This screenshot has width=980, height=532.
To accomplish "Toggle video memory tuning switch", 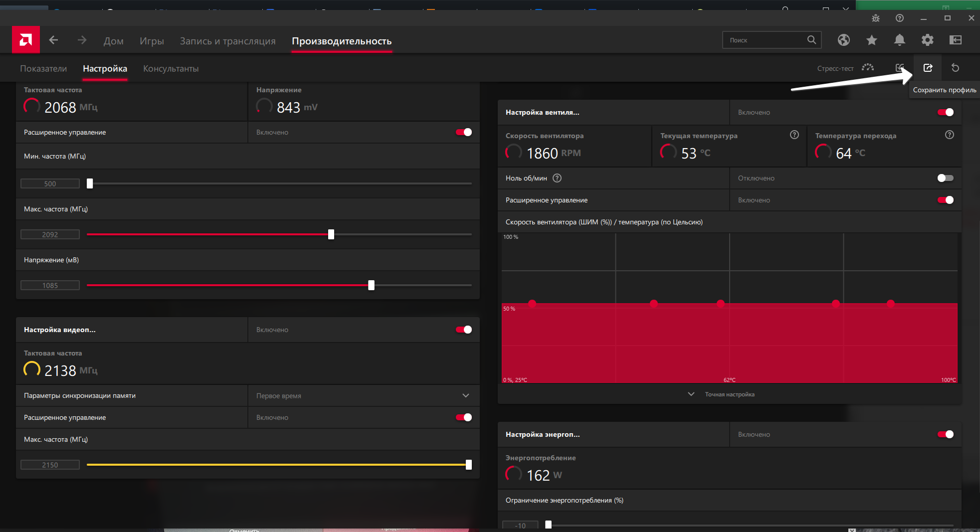I will [463, 330].
